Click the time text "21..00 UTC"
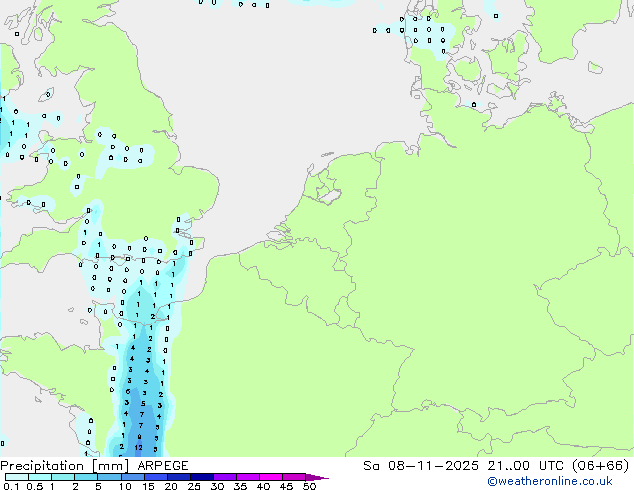This screenshot has height=490, width=634. point(525,466)
